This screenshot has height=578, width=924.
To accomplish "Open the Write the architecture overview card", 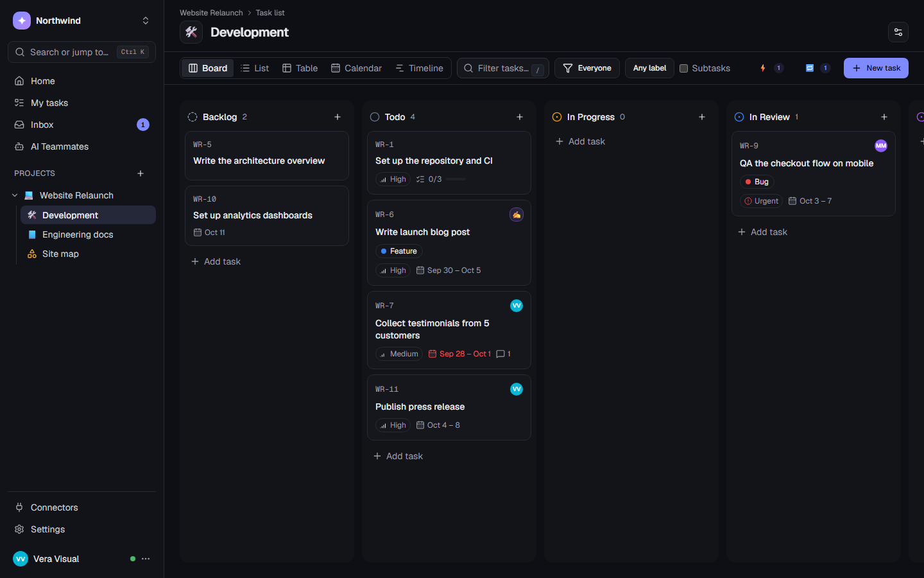I will (x=267, y=155).
